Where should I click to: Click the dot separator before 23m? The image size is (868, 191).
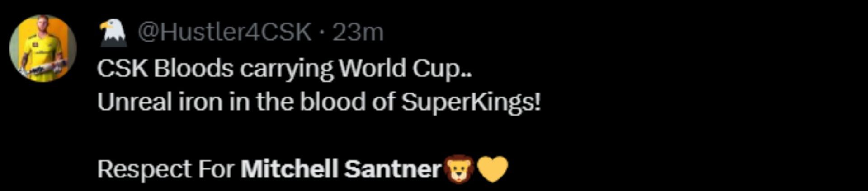(322, 33)
